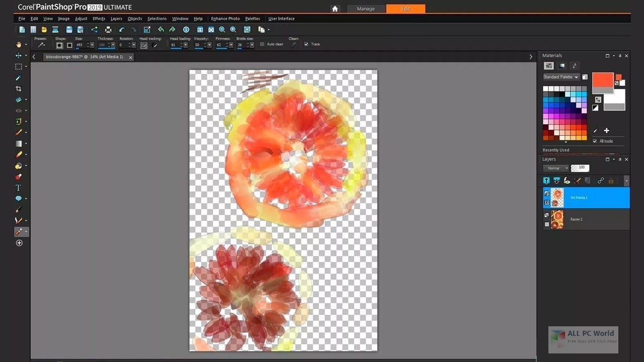The image size is (644, 362).
Task: Open a file with the folder icon
Action: click(x=44, y=30)
